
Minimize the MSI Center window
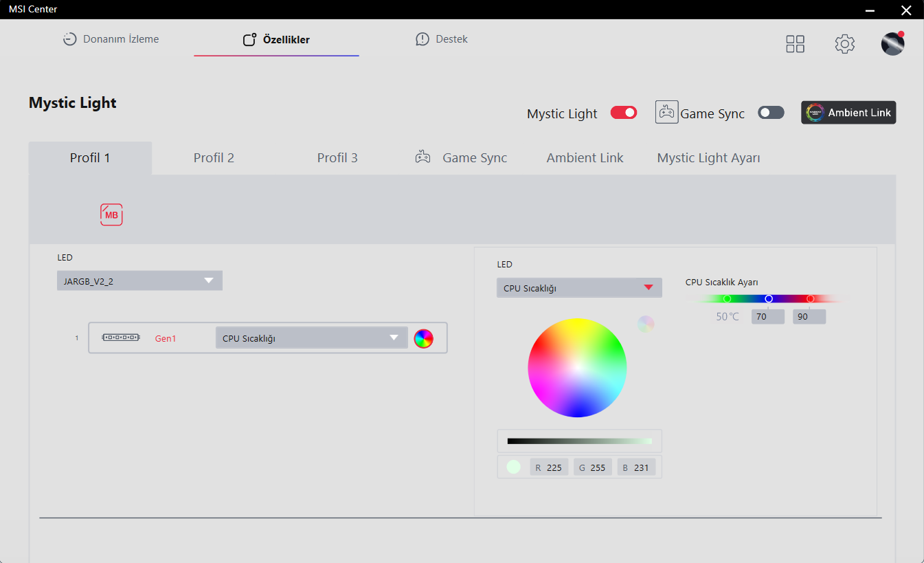(870, 10)
